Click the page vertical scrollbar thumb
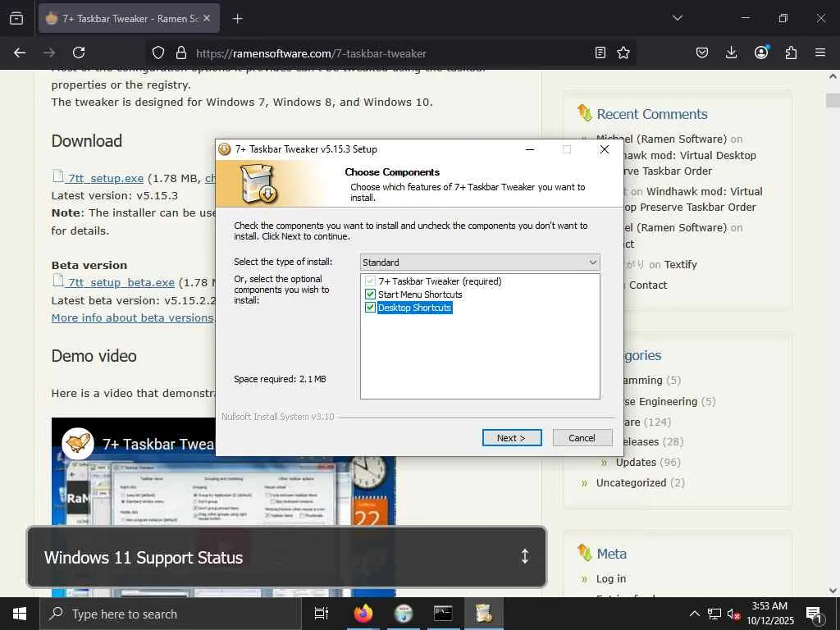Viewport: 840px width, 630px height. pyautogui.click(x=833, y=101)
